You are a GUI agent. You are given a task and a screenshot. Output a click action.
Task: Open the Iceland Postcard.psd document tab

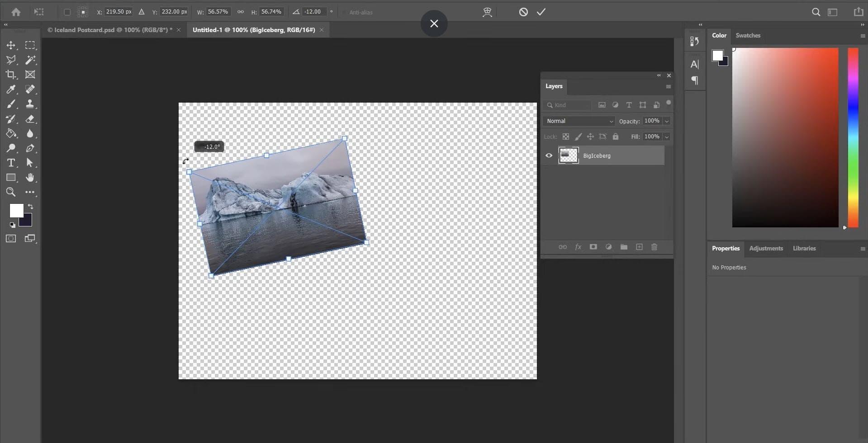point(109,29)
